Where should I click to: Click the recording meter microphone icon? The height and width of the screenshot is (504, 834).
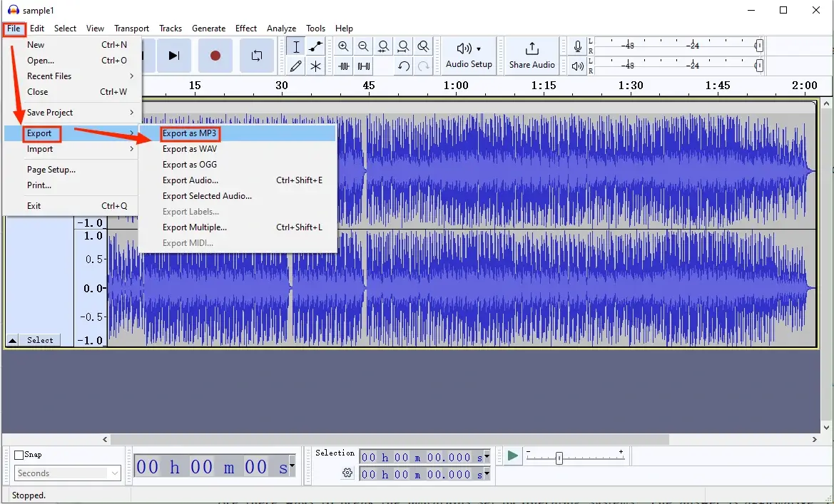tap(577, 46)
